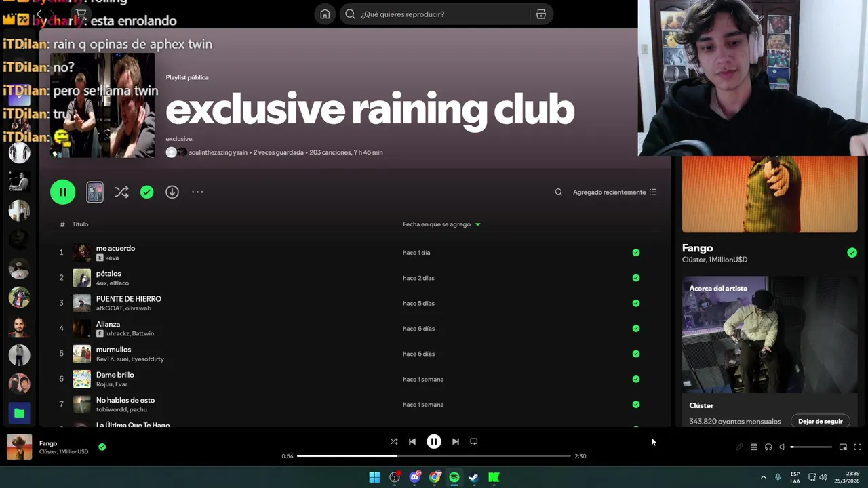Click the "pétalos" album thumbnail

click(81, 278)
